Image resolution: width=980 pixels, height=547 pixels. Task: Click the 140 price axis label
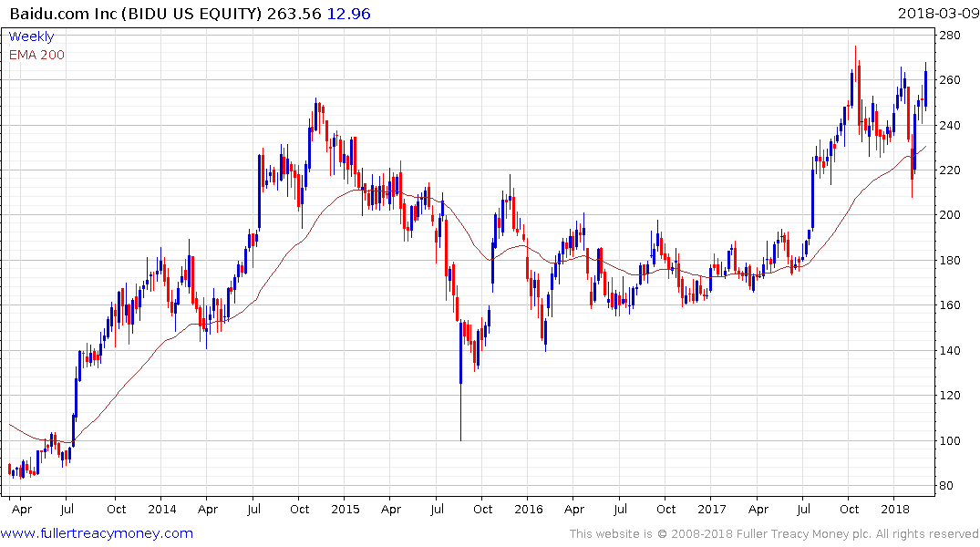point(951,351)
